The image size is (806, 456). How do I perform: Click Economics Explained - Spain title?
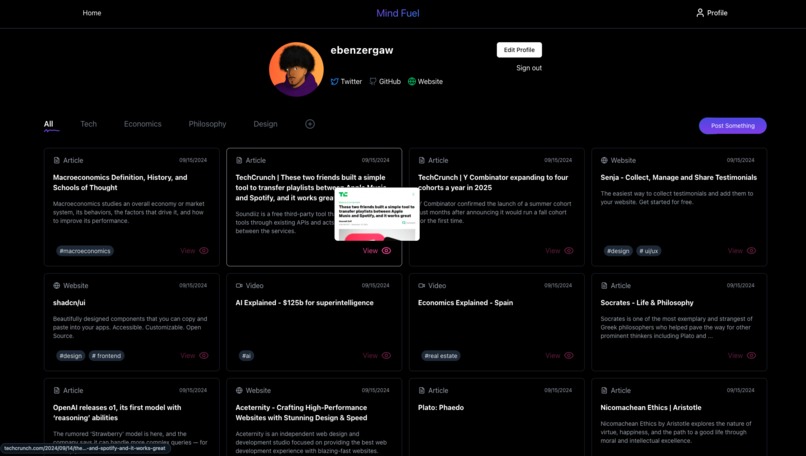(465, 303)
